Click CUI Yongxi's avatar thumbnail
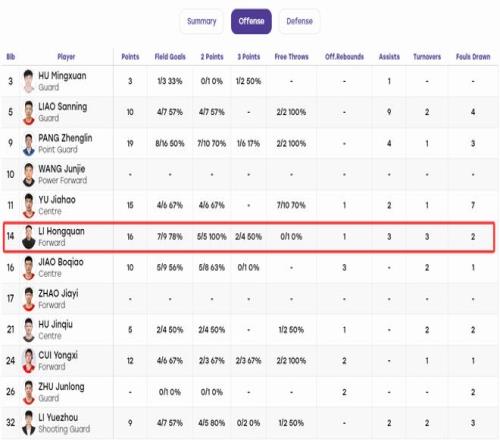Screen dimensions: 500x440 29,361
